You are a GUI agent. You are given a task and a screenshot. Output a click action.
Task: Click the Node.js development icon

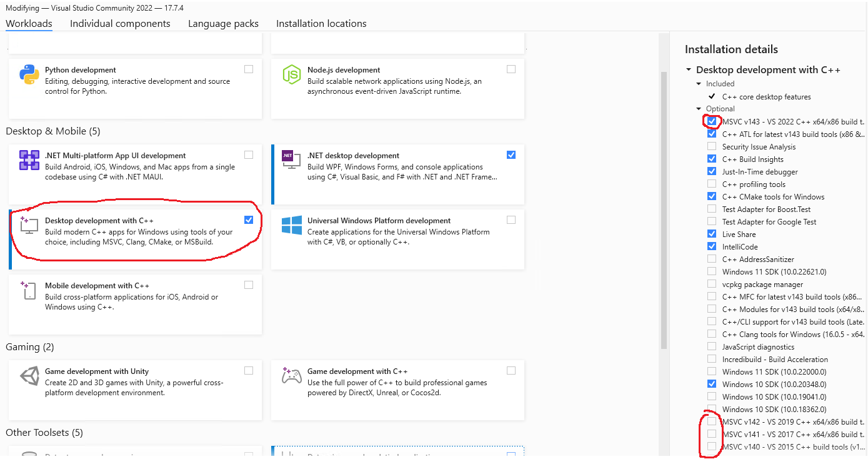[x=292, y=74]
